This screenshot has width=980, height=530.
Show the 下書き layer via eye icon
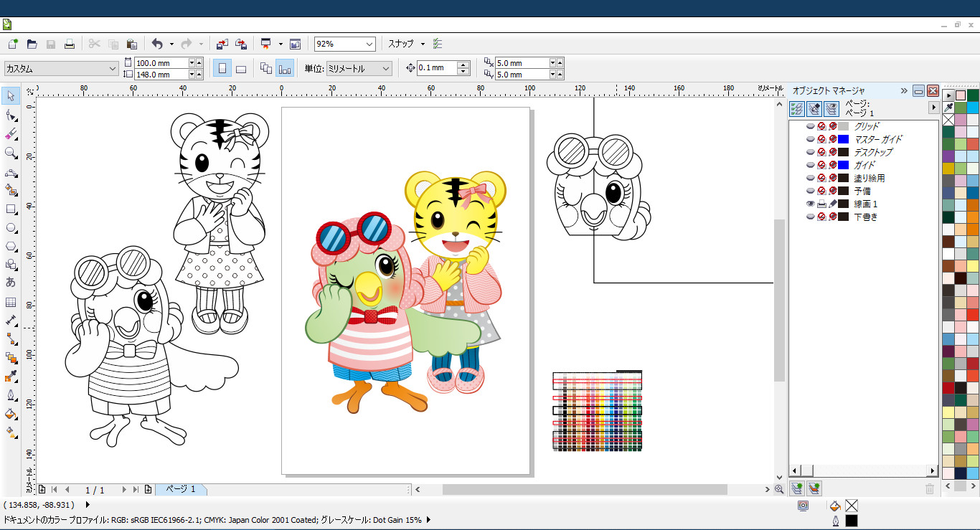point(810,217)
